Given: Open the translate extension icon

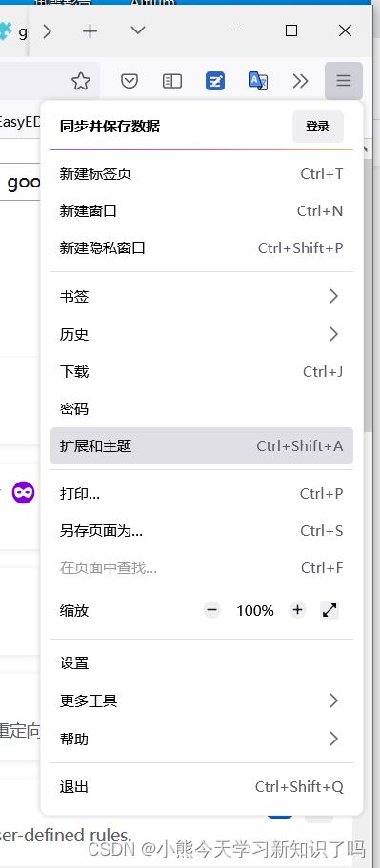Looking at the screenshot, I should 257,82.
